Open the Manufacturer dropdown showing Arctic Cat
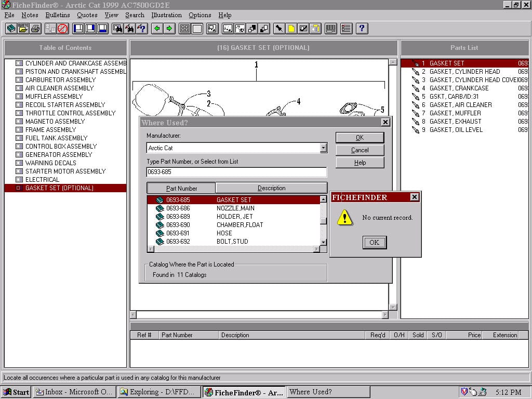 [x=323, y=148]
